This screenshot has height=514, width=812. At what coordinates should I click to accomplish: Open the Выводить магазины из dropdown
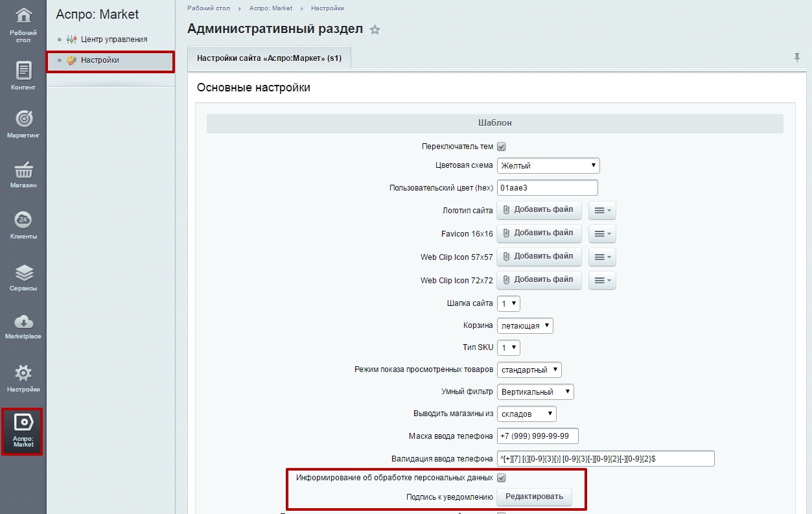(526, 414)
